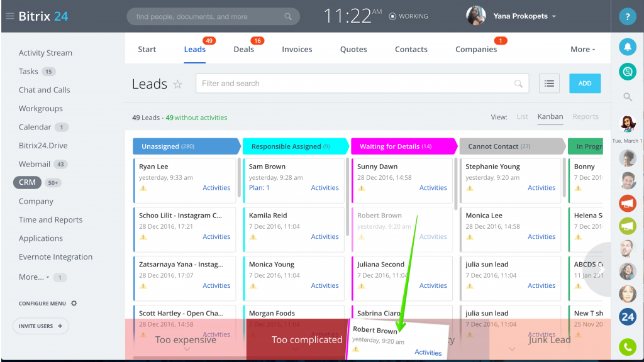Click warning icon on Sunny Dawn card

click(x=362, y=188)
